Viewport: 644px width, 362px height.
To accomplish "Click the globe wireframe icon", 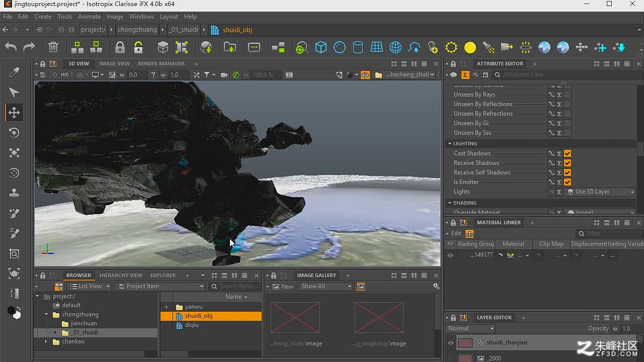I will tap(395, 47).
